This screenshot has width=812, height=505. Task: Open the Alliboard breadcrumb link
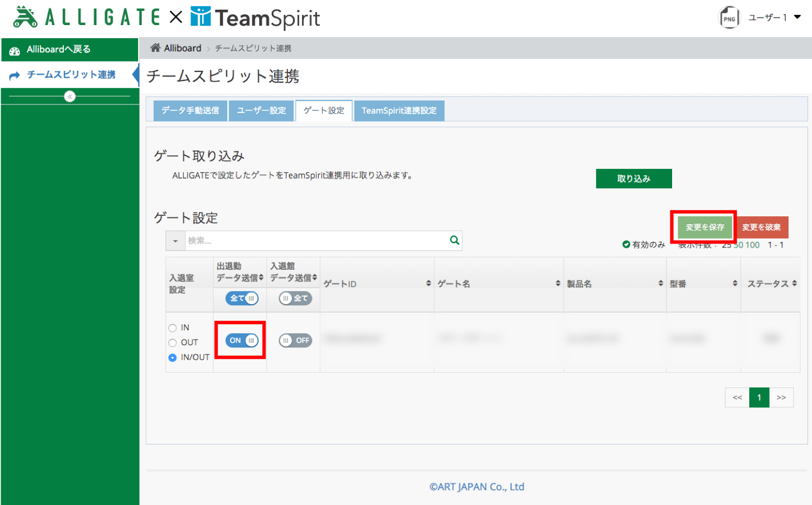pos(183,49)
